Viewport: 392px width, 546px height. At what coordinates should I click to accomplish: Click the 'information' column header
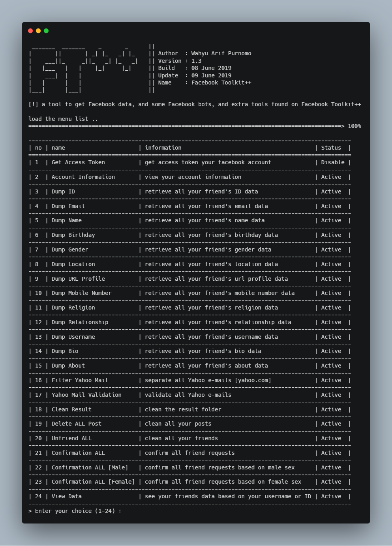pos(163,148)
